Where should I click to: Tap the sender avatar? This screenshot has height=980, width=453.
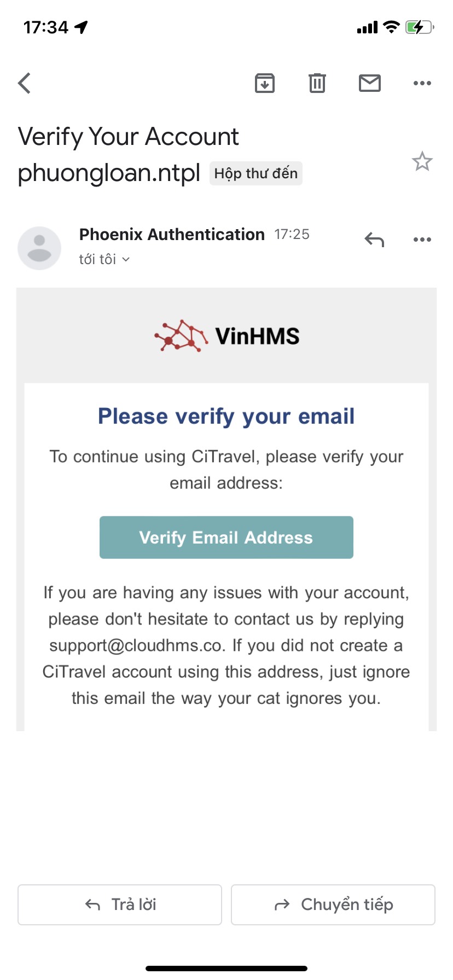point(39,248)
